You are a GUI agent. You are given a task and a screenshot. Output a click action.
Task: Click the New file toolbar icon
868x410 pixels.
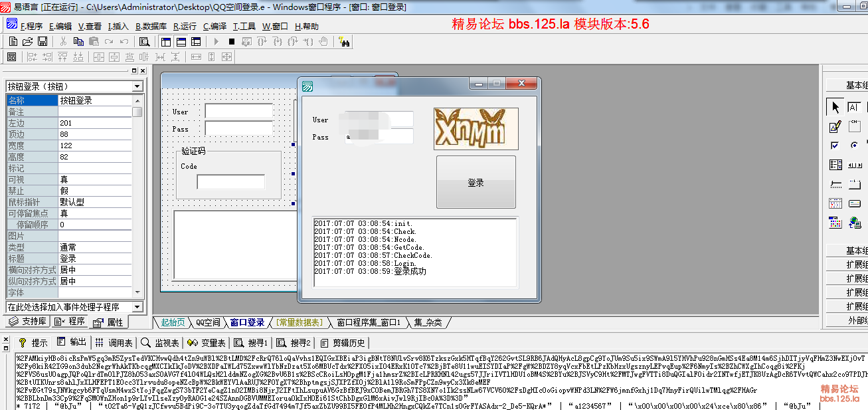[13, 41]
